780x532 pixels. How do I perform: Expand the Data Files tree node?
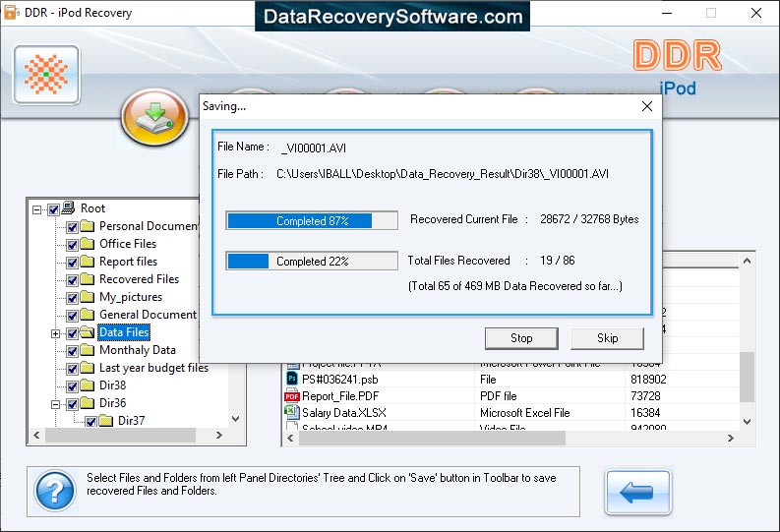[56, 333]
